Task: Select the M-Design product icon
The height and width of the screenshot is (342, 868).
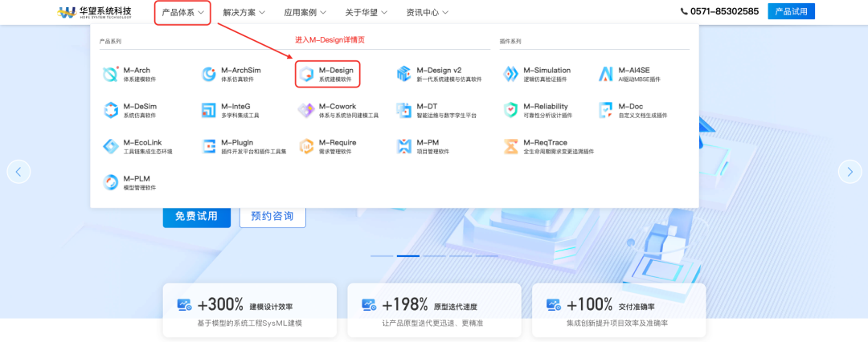Action: coord(306,74)
